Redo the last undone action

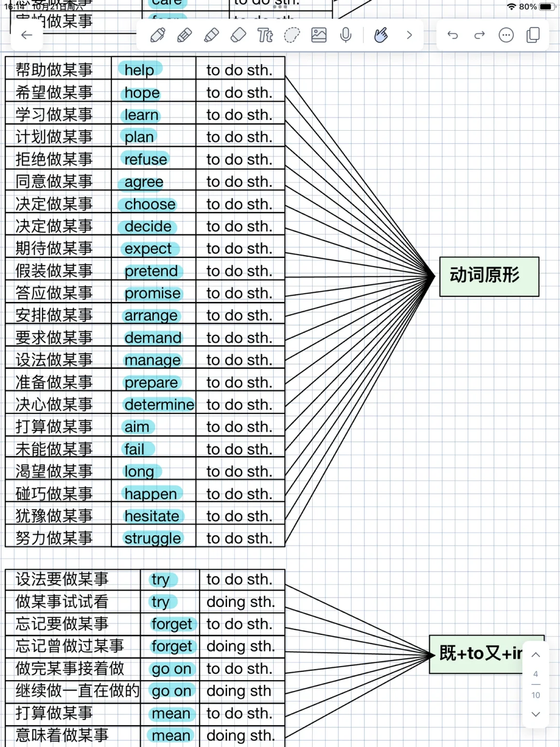[x=480, y=35]
